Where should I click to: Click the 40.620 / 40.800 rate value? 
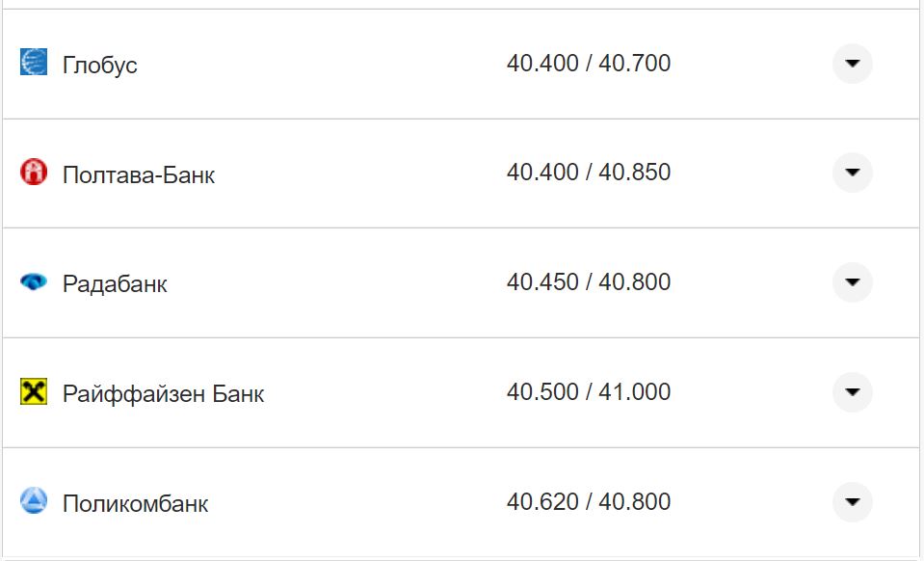click(x=589, y=502)
